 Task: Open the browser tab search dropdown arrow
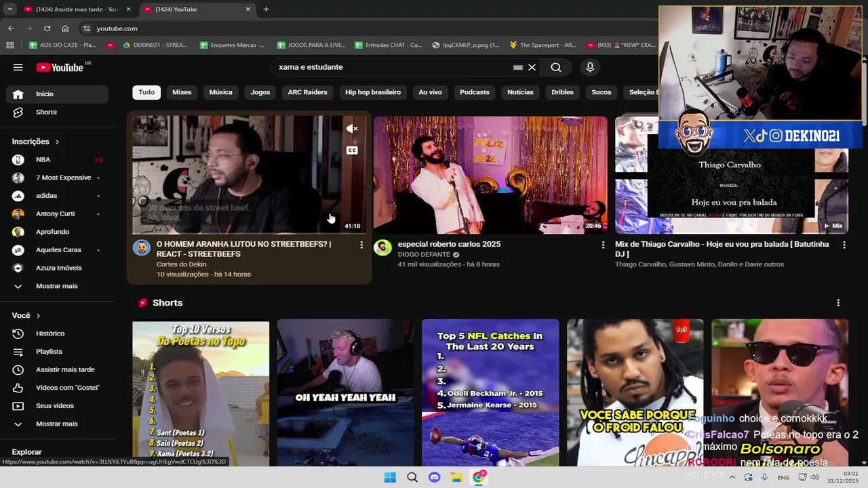[9, 9]
